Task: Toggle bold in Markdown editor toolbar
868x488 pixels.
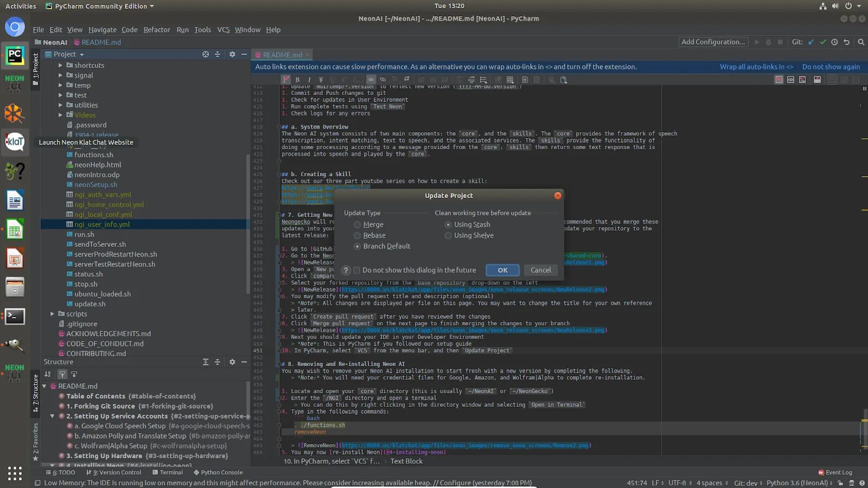Action: 297,80
